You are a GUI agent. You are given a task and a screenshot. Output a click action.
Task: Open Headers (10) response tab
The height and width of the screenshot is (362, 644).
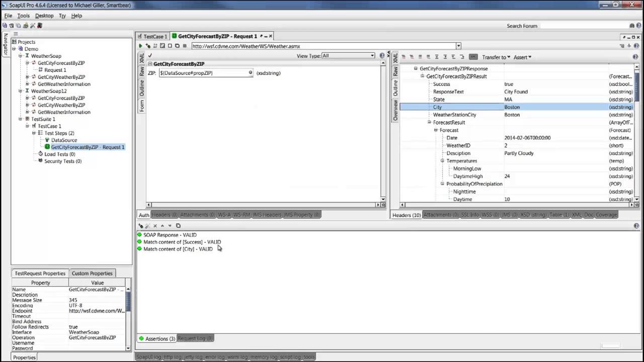click(x=407, y=215)
